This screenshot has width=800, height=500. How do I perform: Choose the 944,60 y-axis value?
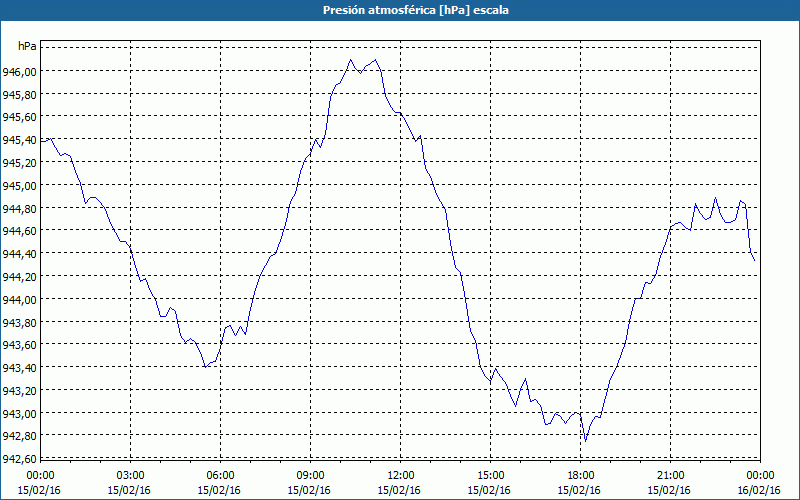tap(19, 231)
